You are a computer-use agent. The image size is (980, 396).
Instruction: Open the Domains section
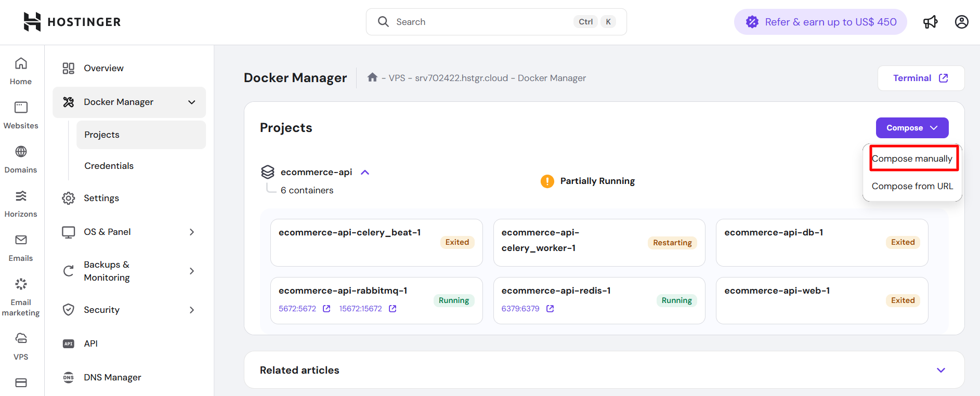tap(21, 160)
